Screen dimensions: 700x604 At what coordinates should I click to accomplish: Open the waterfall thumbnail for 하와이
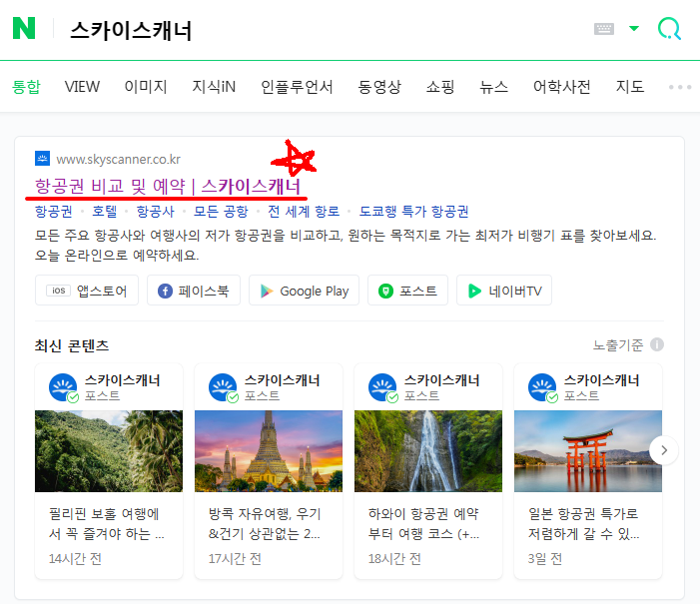[428, 451]
